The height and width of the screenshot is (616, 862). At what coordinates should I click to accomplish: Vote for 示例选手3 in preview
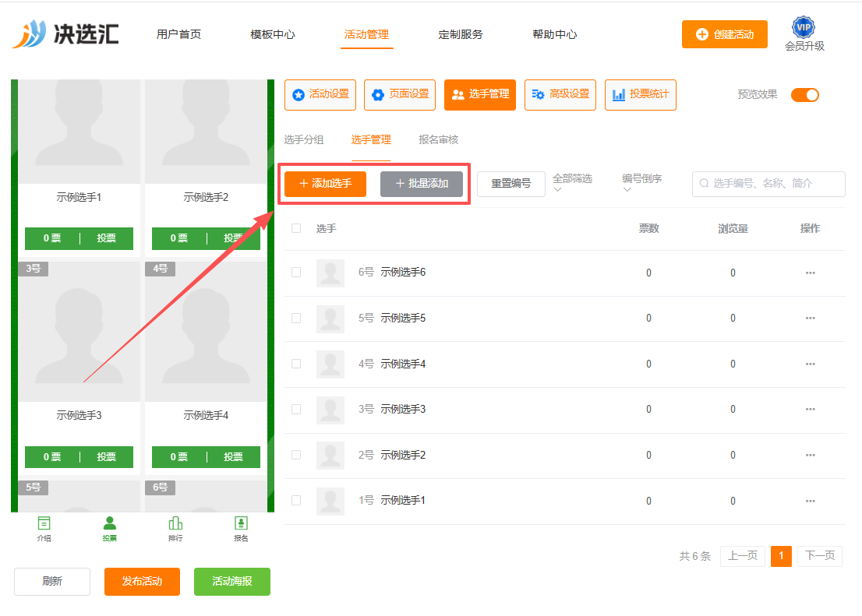point(107,456)
